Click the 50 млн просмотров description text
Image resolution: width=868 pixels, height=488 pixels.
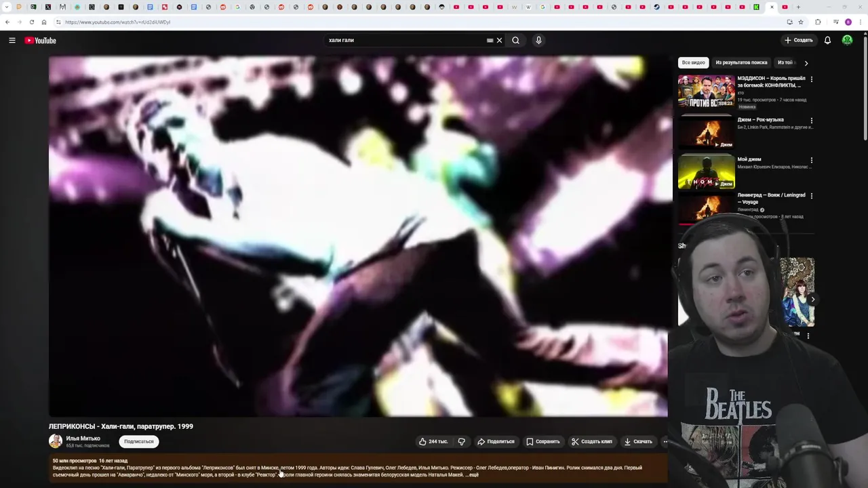[x=75, y=461]
